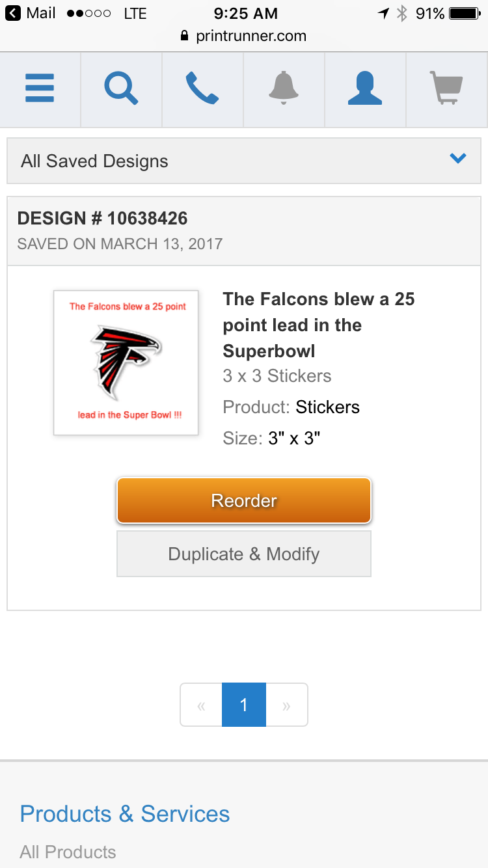The width and height of the screenshot is (488, 868).
Task: Tap the phone call icon
Action: coord(202,88)
